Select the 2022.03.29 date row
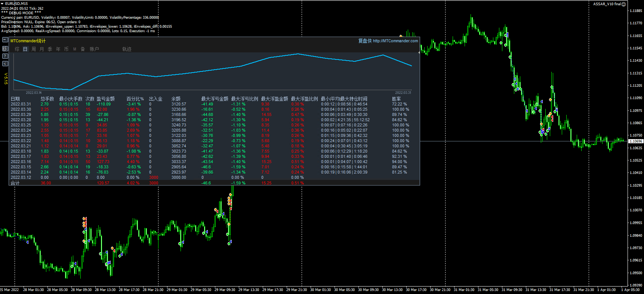The width and height of the screenshot is (644, 294). point(21,114)
